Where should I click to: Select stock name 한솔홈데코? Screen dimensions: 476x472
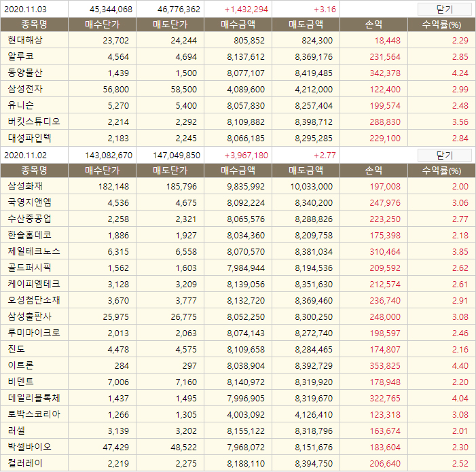[29, 235]
